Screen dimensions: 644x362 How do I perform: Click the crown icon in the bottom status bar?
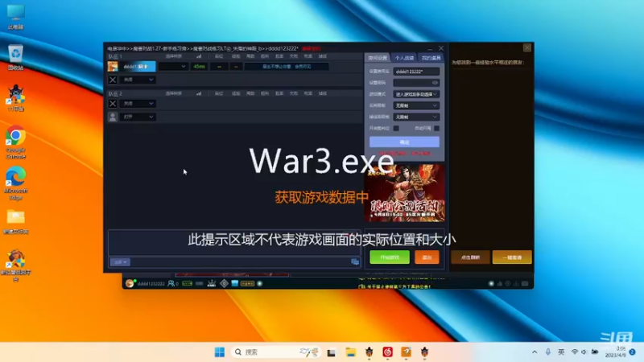tap(212, 283)
